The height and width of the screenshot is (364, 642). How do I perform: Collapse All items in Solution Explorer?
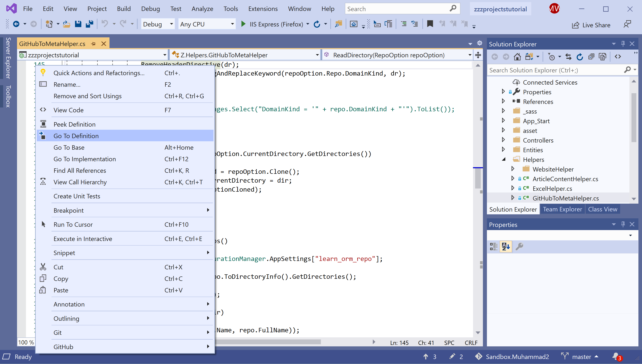[x=591, y=56]
